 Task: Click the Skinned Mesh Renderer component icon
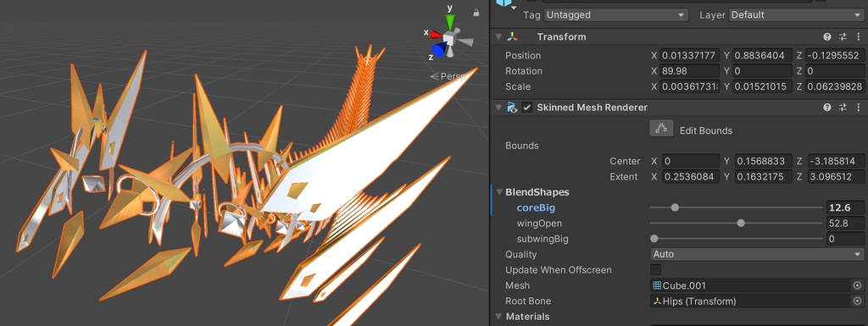[x=513, y=108]
